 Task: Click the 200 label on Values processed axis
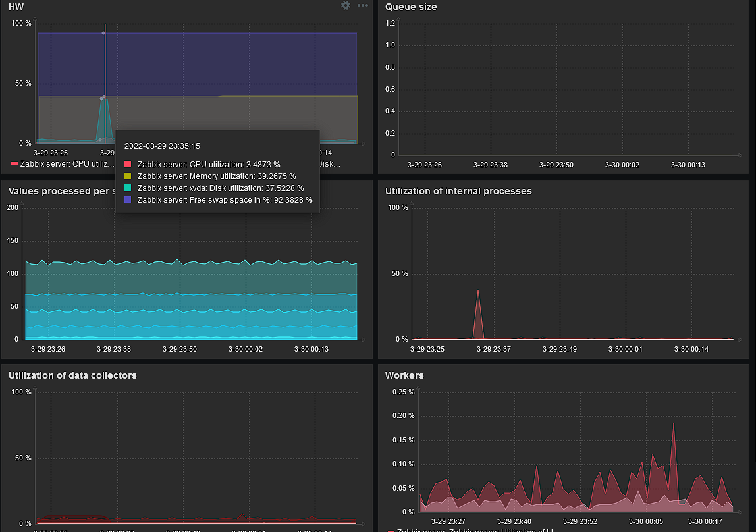pos(13,207)
